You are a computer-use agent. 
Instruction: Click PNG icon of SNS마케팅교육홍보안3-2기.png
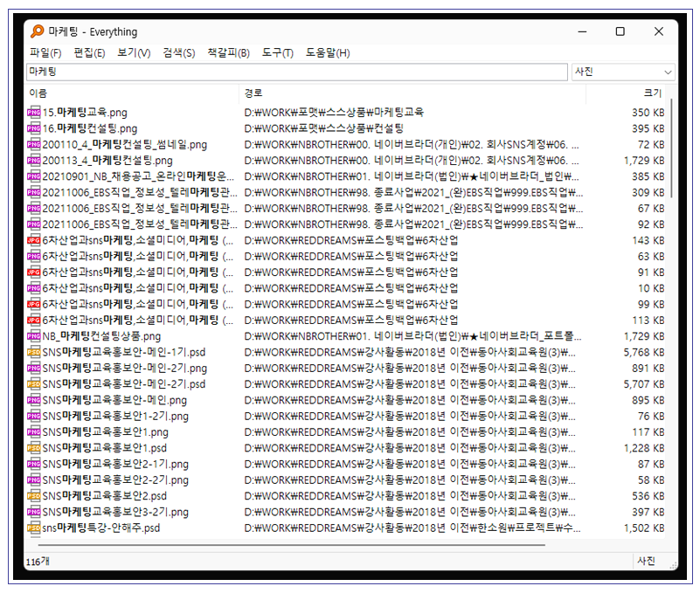33,512
